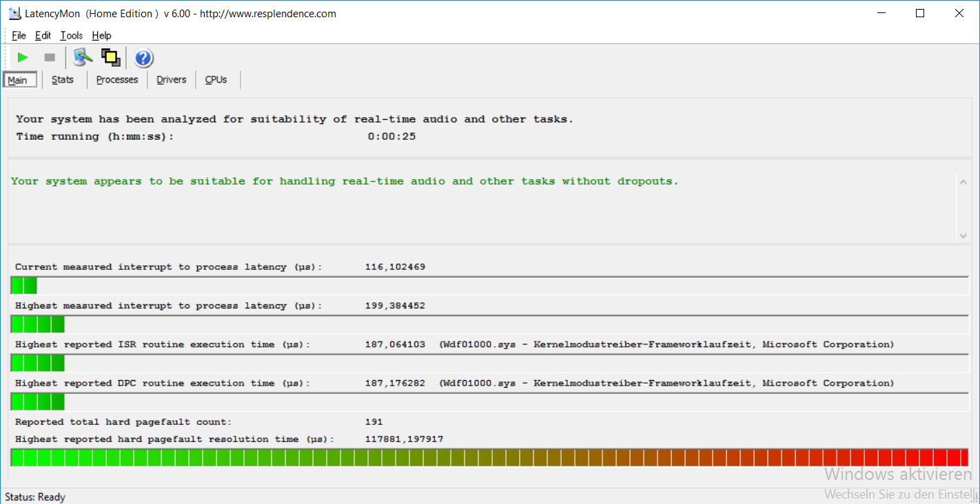The width and height of the screenshot is (980, 504).
Task: Switch to the Processes tab
Action: (x=117, y=80)
